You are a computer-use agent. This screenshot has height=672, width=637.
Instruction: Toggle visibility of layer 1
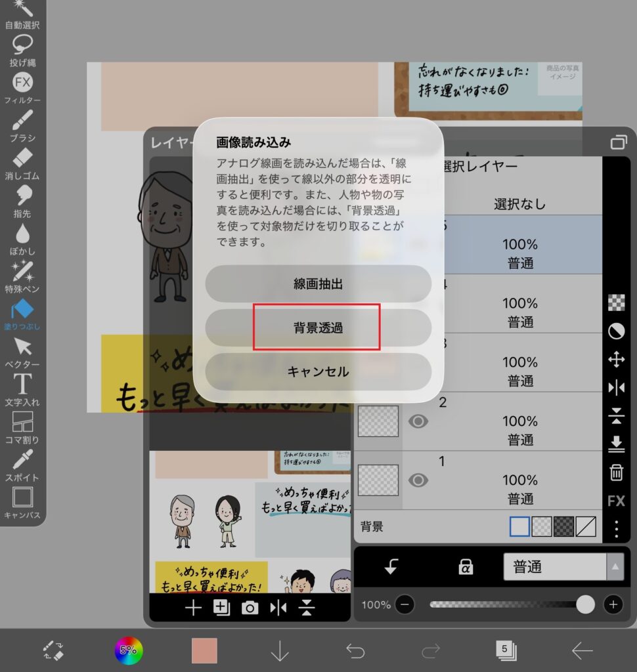(x=418, y=480)
